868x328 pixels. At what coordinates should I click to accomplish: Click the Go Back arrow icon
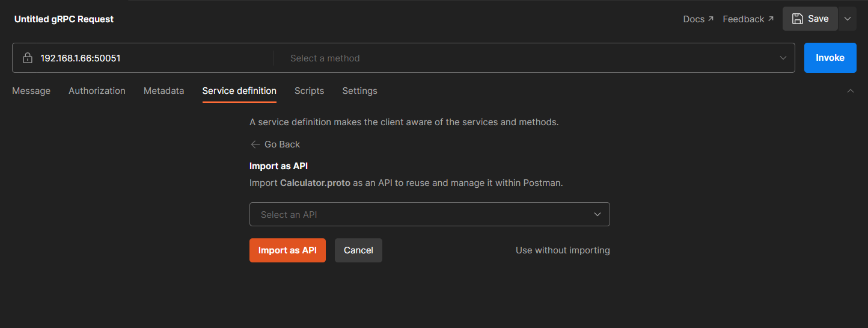pos(255,144)
